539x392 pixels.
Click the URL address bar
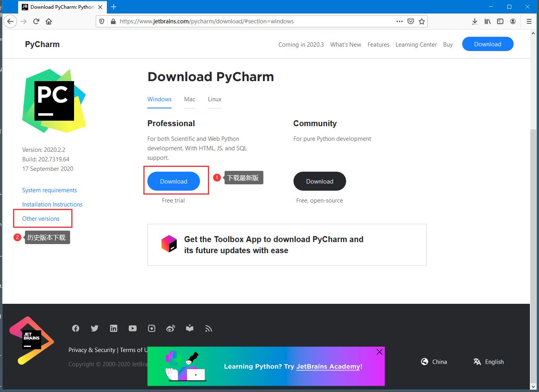tap(253, 21)
